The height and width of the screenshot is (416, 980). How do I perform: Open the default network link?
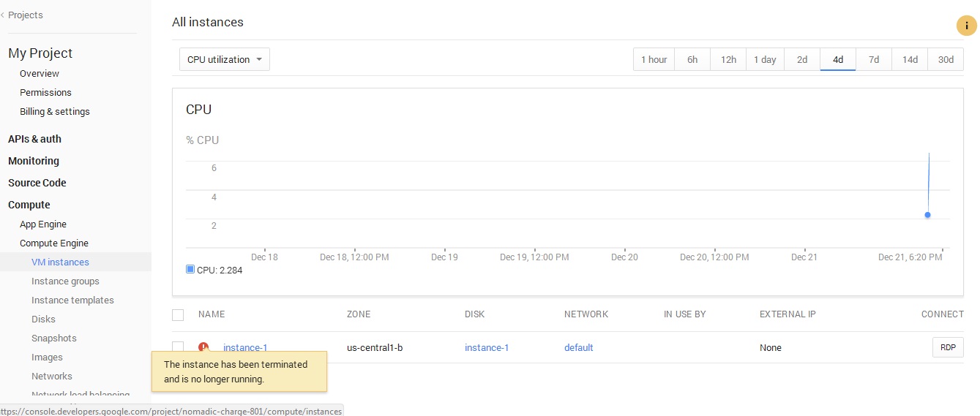point(578,348)
